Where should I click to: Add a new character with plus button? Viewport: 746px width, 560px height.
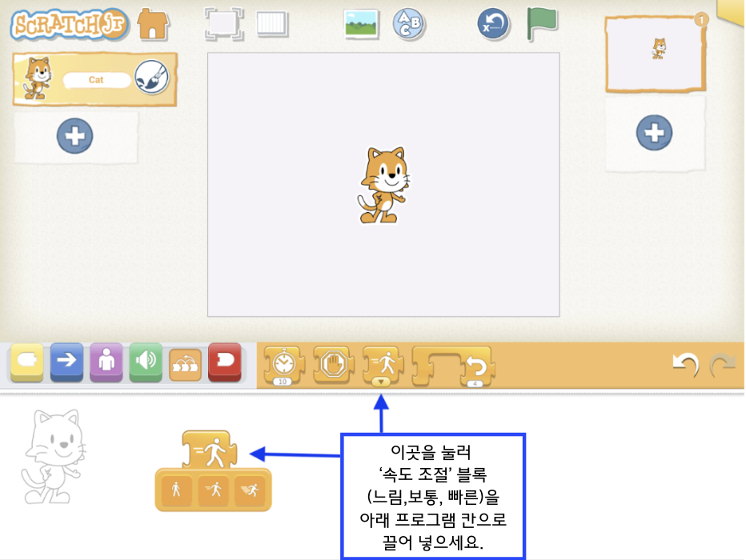click(x=74, y=136)
